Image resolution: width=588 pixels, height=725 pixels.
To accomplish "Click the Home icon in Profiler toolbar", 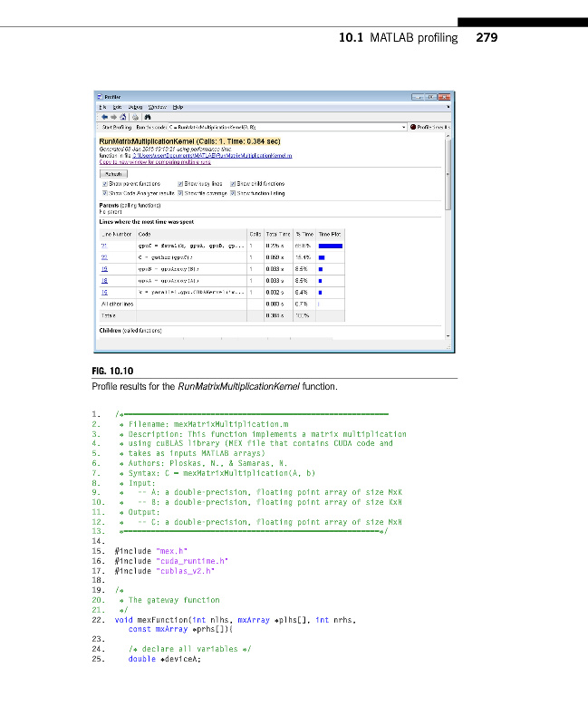I will tap(121, 117).
